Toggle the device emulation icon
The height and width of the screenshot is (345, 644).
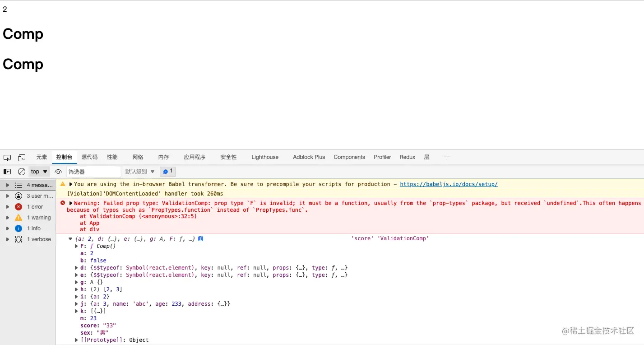pyautogui.click(x=22, y=158)
